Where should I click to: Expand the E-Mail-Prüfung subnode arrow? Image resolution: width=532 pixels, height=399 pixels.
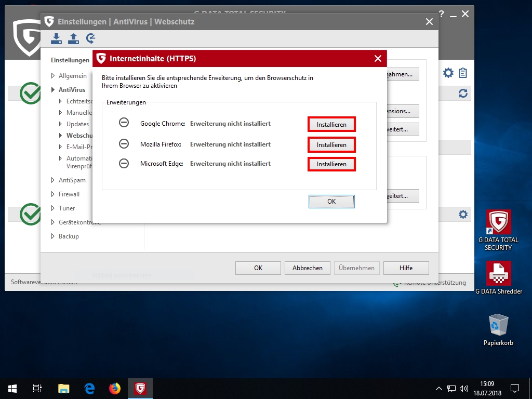(x=60, y=147)
